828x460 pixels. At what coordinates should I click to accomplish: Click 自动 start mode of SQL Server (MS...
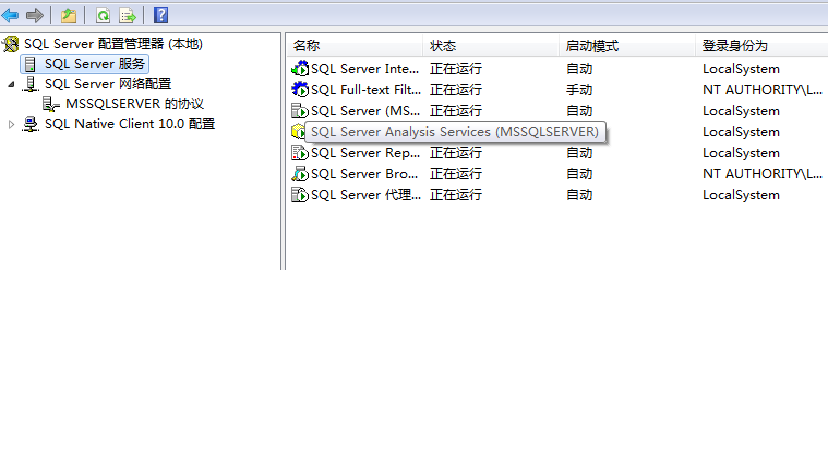click(579, 111)
